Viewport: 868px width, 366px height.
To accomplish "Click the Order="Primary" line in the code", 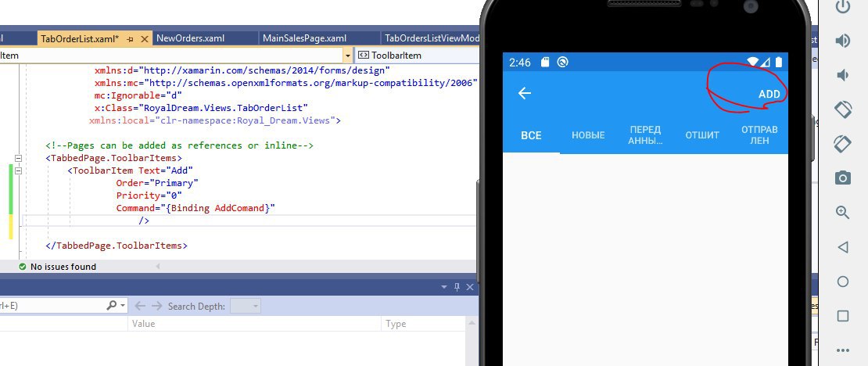I will click(x=157, y=183).
